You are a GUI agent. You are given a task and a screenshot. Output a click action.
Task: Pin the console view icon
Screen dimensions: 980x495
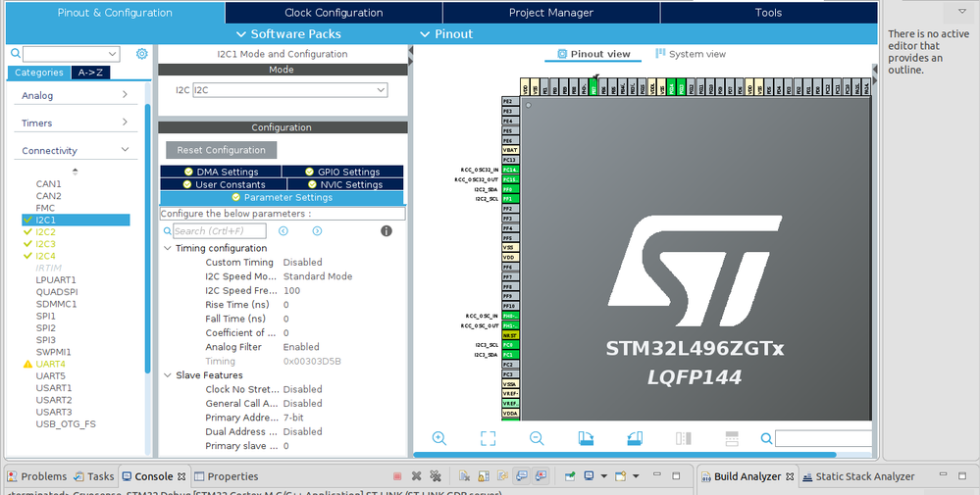point(569,476)
